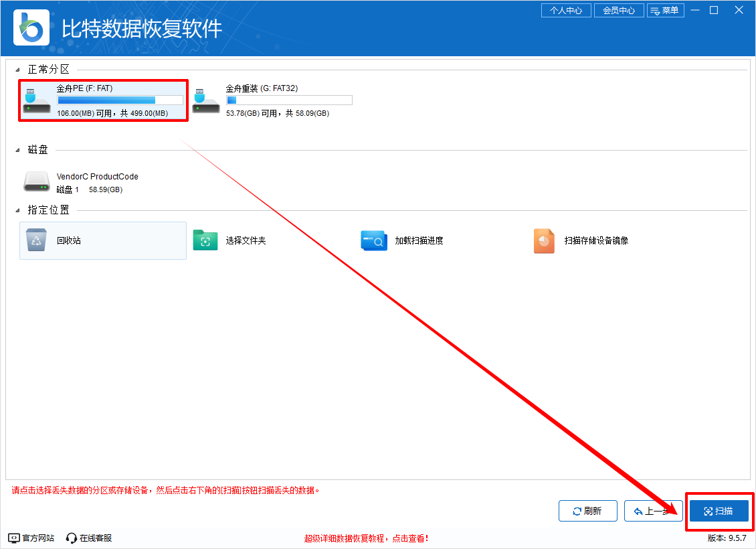756x549 pixels.
Task: Open the 超级详细数据恢复教程 link
Action: [366, 538]
